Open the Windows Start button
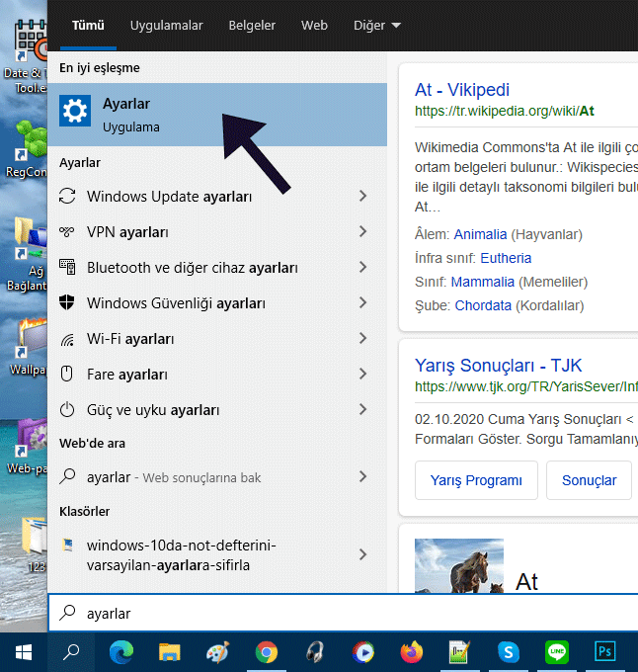Viewport: 638px width, 672px height. coord(24,652)
